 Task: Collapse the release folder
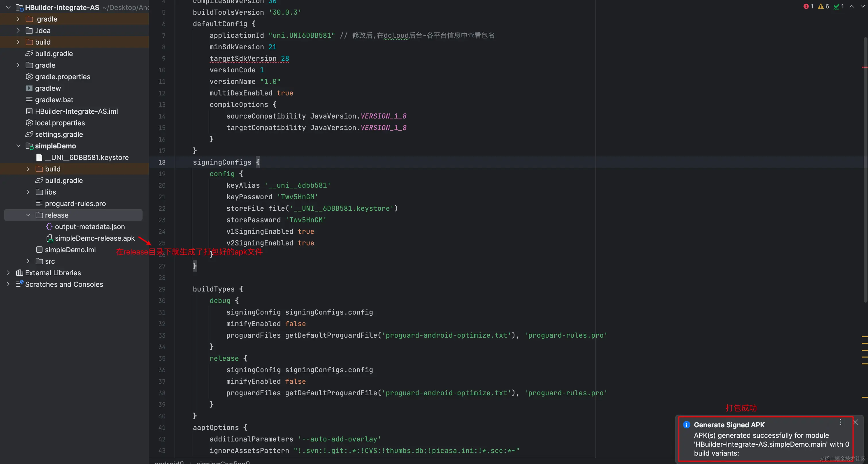click(x=28, y=215)
